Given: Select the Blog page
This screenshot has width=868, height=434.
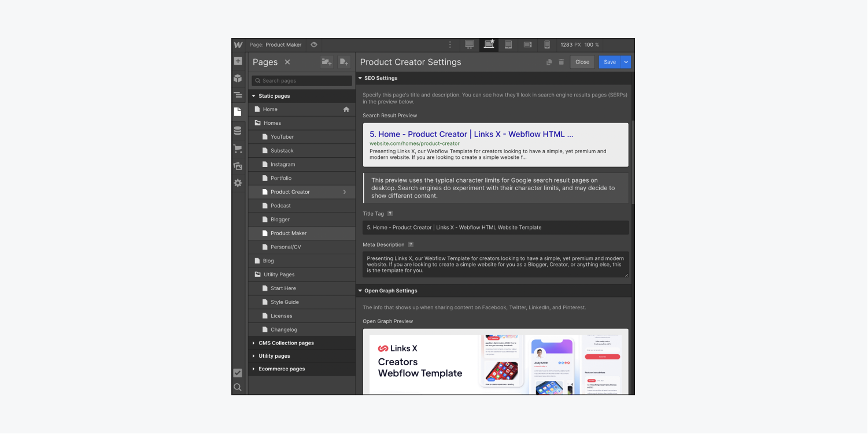Looking at the screenshot, I should 302,261.
